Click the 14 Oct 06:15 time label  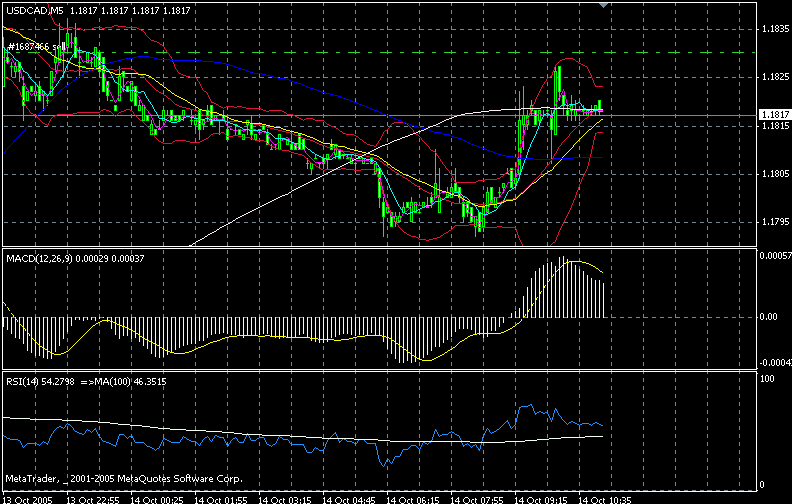click(413, 500)
